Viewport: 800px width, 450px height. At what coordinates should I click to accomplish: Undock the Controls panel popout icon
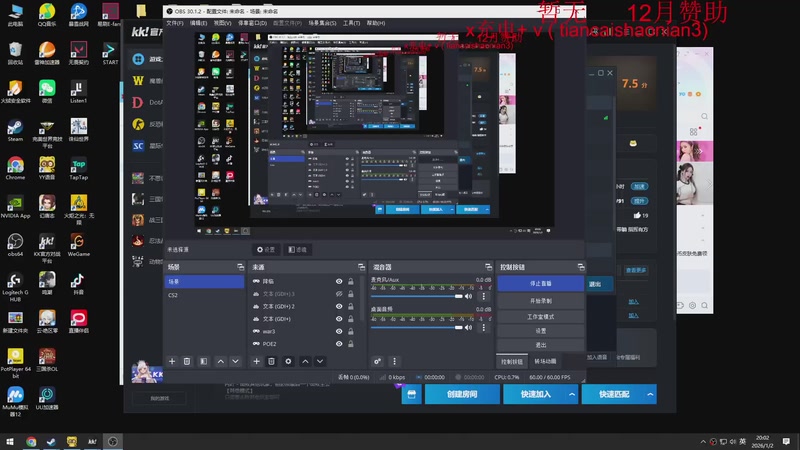click(581, 267)
